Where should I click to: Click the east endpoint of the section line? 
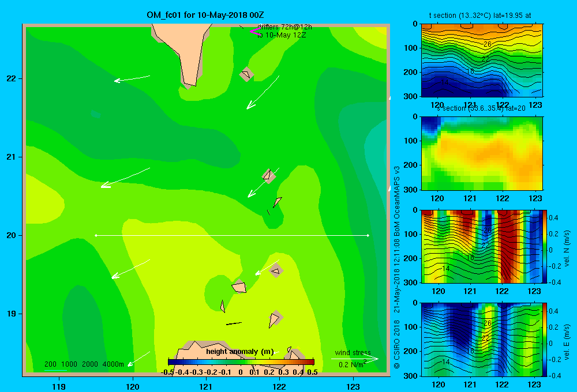[x=368, y=235]
